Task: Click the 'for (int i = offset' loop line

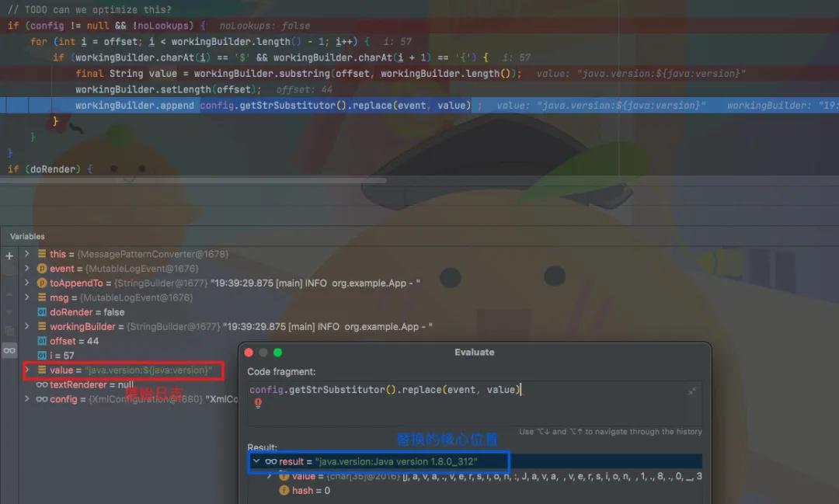Action: click(200, 41)
